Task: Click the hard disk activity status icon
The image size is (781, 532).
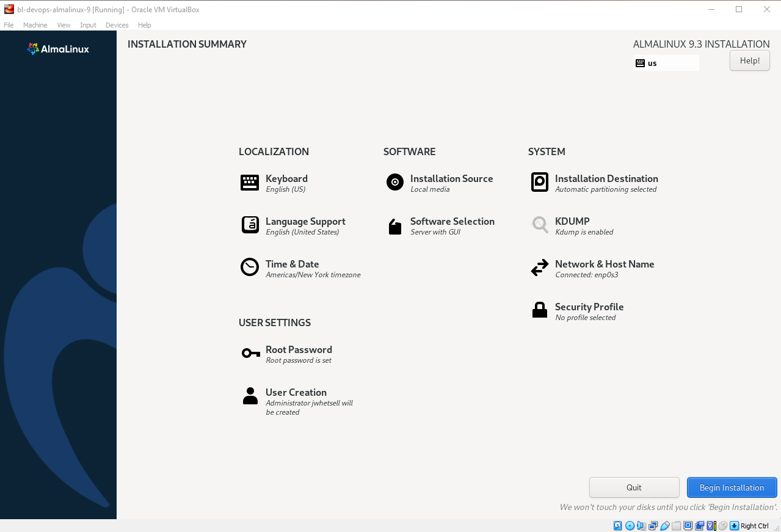Action: (x=618, y=526)
